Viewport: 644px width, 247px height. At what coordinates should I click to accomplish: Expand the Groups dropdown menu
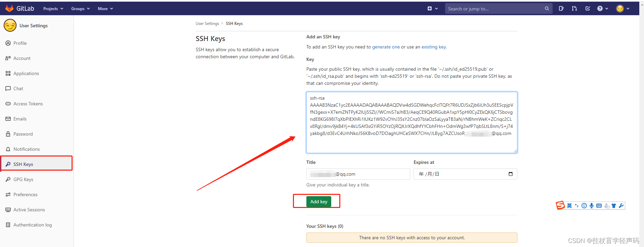[80, 9]
